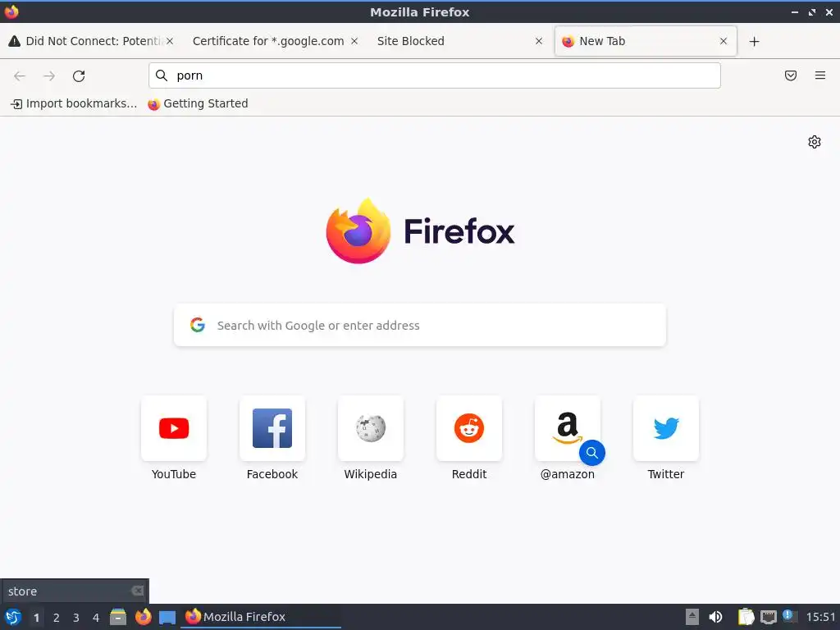Open the volume control tray icon
840x630 pixels.
click(x=715, y=617)
